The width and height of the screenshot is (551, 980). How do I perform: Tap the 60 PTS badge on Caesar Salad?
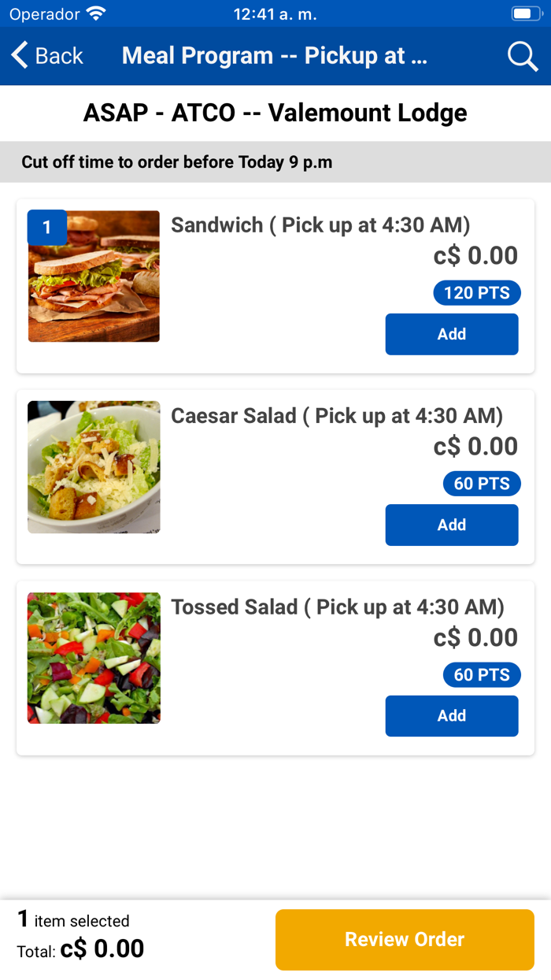click(482, 484)
